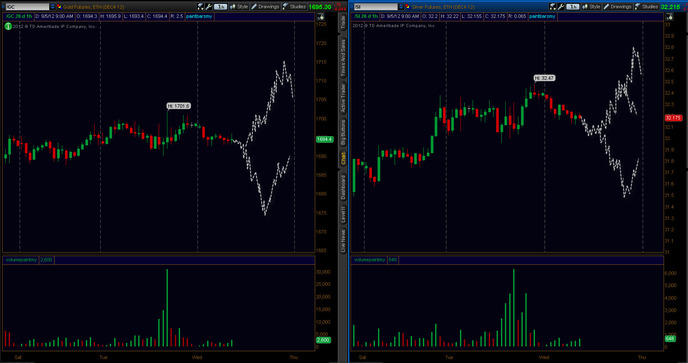
Task: Click the Studies button on gold chart
Action: coord(294,7)
